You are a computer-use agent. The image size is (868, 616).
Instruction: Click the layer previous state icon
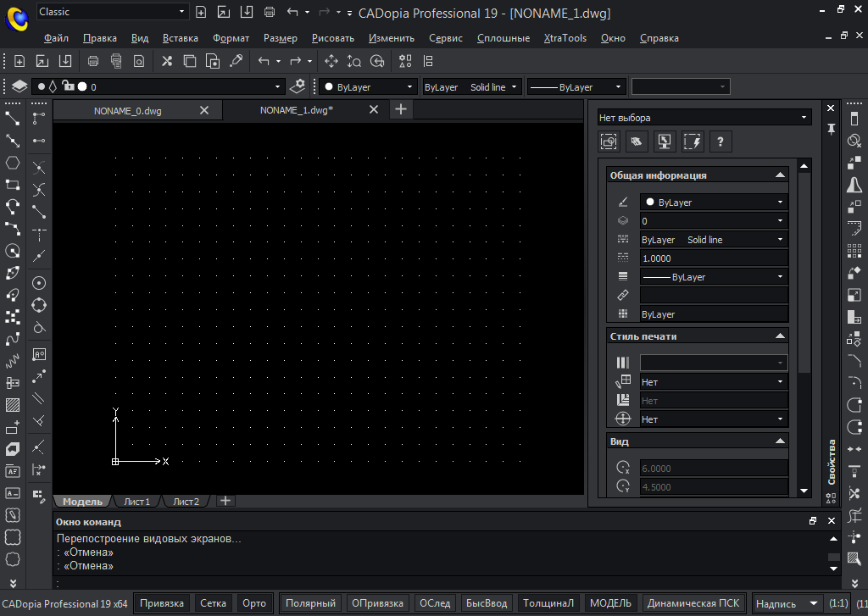click(298, 87)
